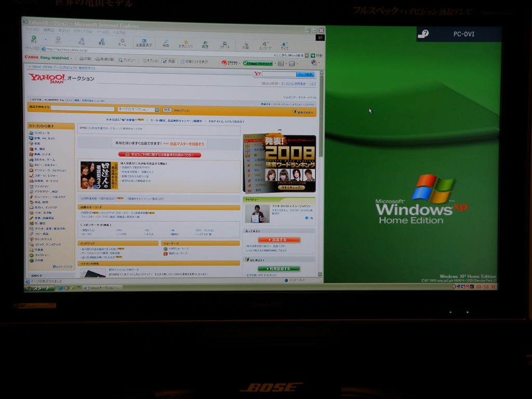The width and height of the screenshot is (532, 399).
Task: Open the all categories list (全カテゴリリスト) link
Action: (63, 267)
